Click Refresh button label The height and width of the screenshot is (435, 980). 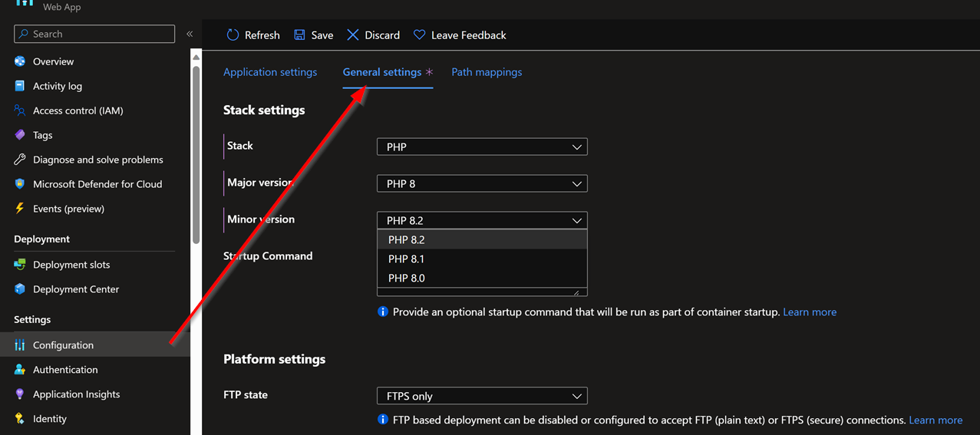262,35
